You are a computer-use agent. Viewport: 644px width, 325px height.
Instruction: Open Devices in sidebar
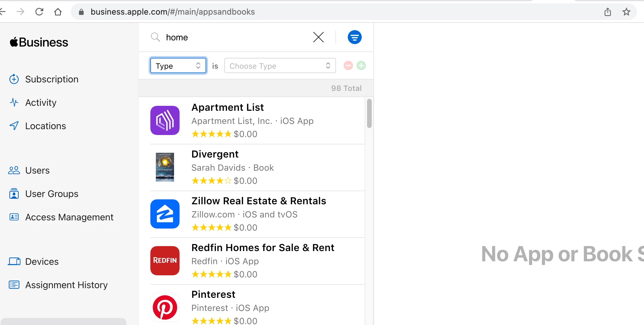click(x=42, y=262)
